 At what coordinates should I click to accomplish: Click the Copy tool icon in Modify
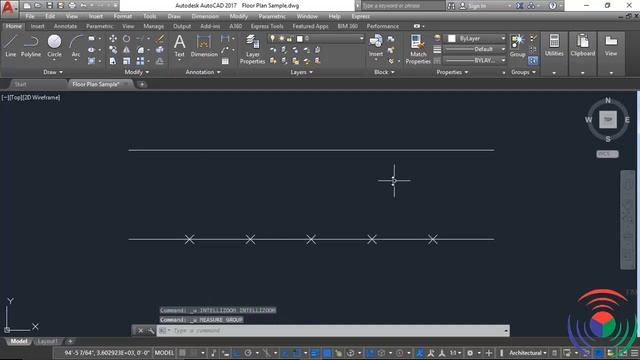click(113, 50)
